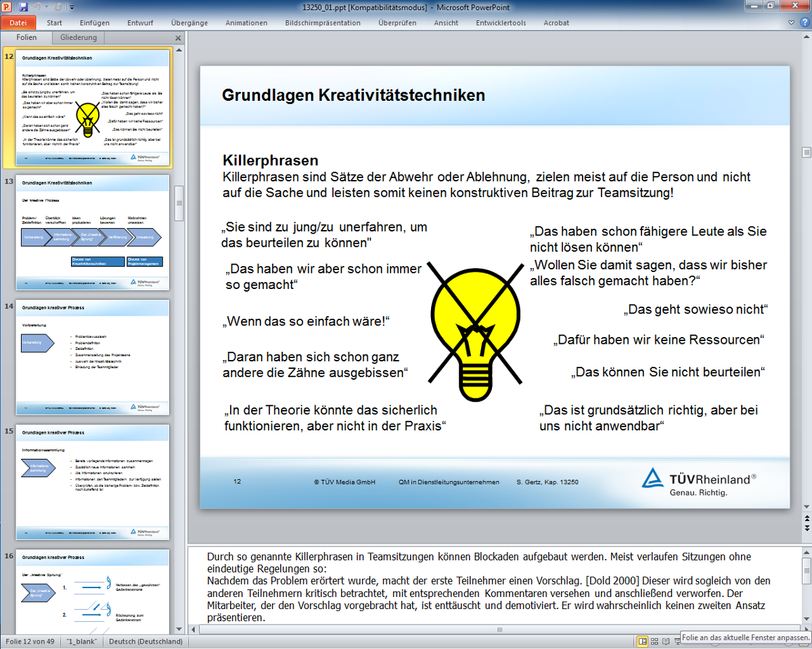Image resolution: width=812 pixels, height=649 pixels.
Task: Click the phrase „Wenn das so einfach wäre!"
Action: point(307,321)
